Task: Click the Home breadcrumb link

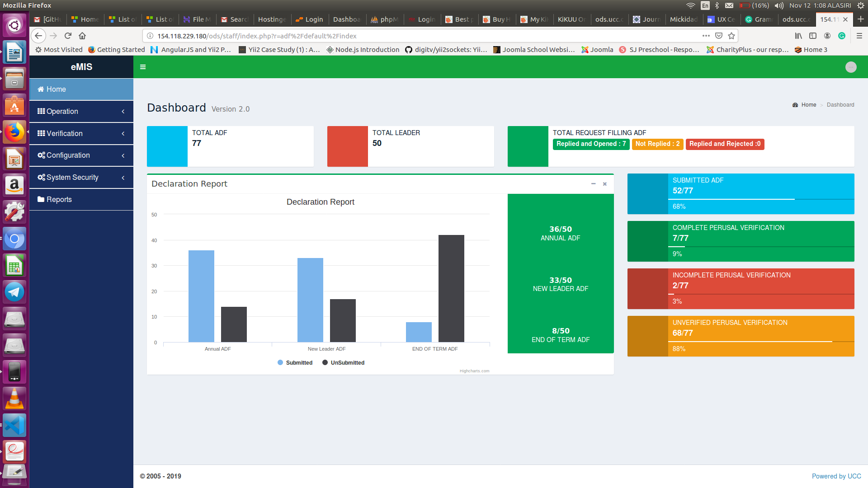Action: click(x=808, y=105)
